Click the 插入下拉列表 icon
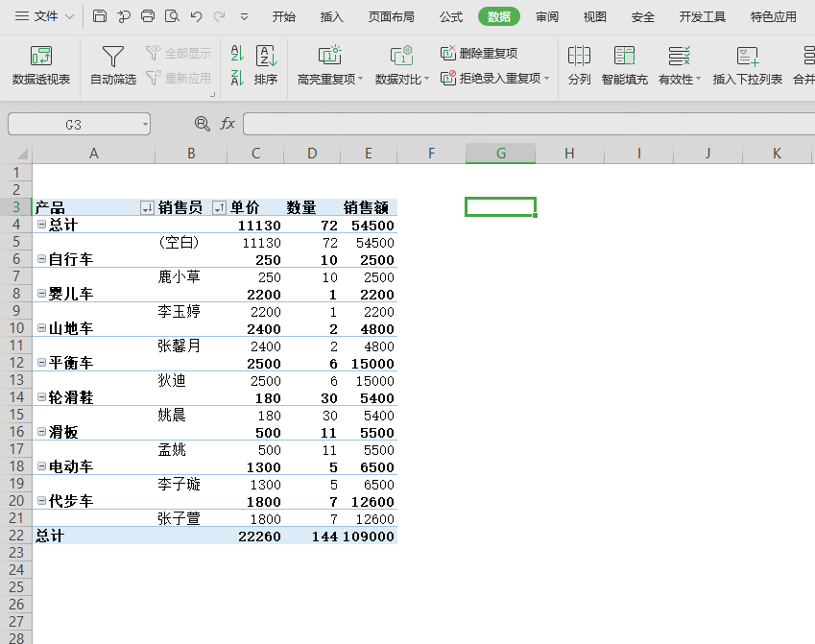This screenshot has width=815, height=644. [x=748, y=56]
